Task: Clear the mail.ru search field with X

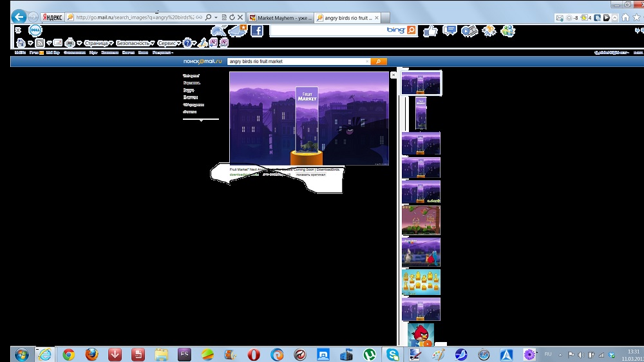Action: point(367,61)
